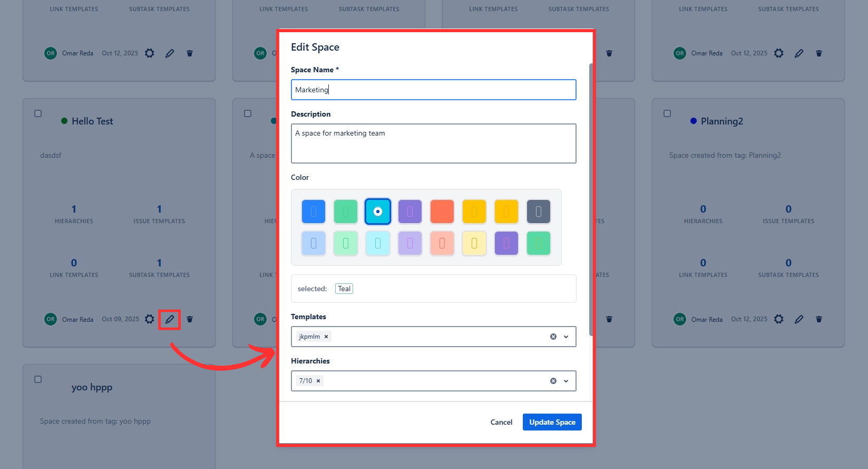Click into the Space Name field
The image size is (868, 469).
click(x=433, y=90)
